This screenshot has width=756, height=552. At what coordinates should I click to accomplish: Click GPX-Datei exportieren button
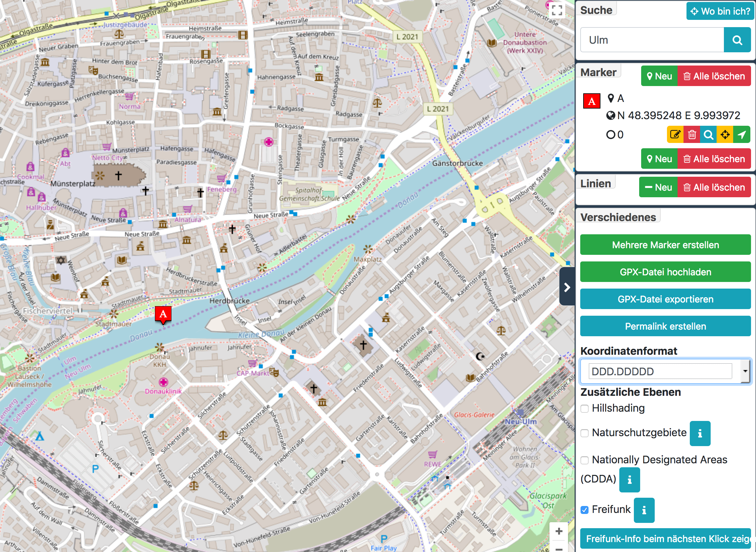(x=665, y=299)
